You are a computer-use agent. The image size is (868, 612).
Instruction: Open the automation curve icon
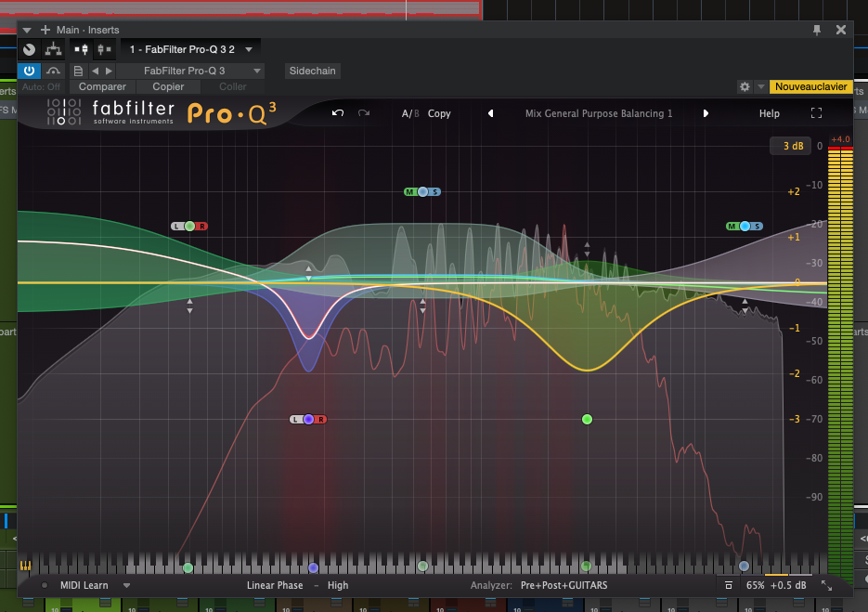[x=53, y=71]
